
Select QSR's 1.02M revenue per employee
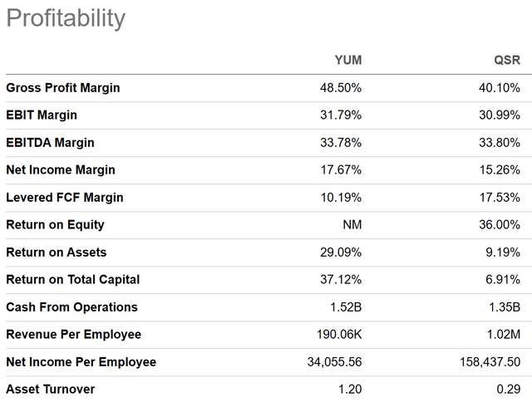[502, 334]
